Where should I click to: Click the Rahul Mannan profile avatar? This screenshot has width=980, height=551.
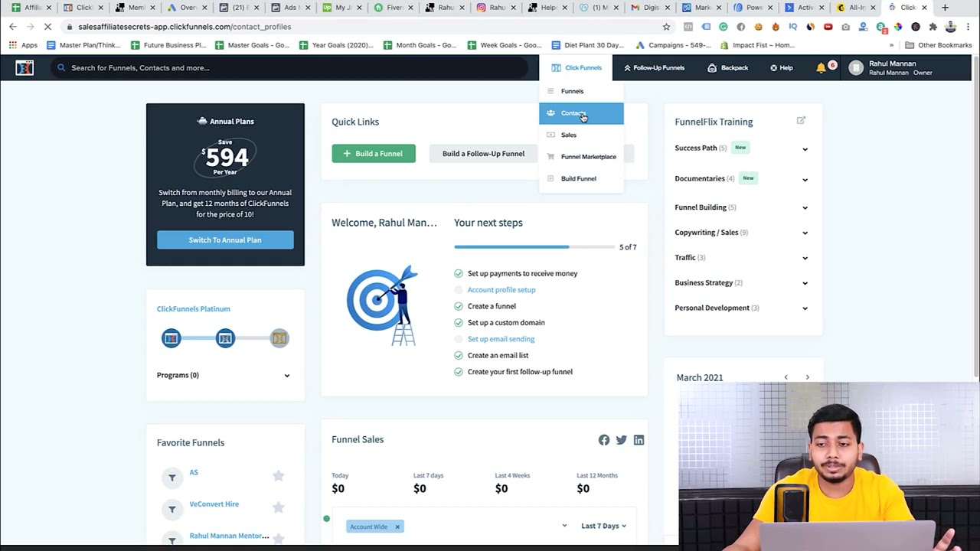856,67
